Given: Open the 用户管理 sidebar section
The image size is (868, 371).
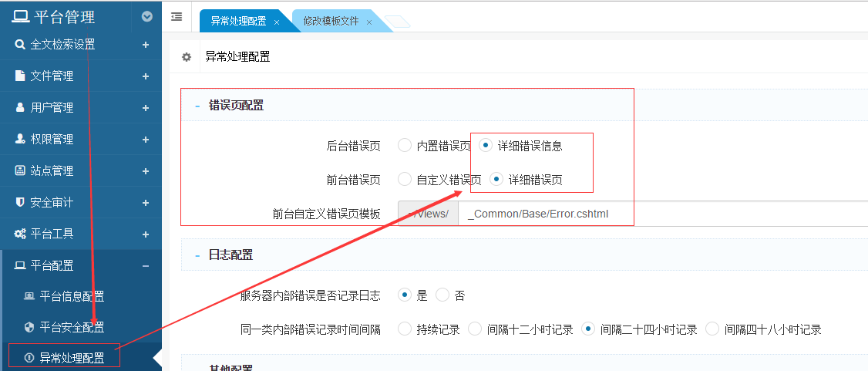Looking at the screenshot, I should 52,108.
